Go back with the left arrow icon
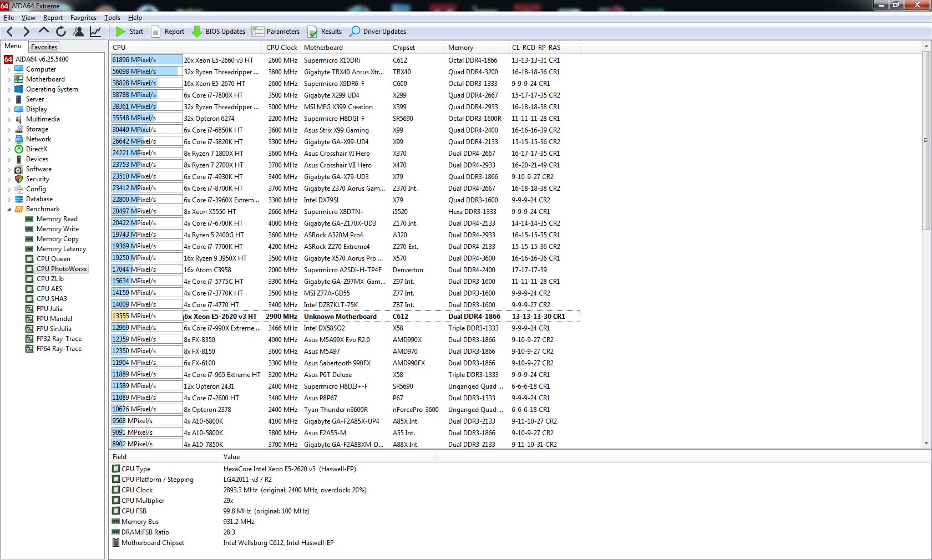 9,32
